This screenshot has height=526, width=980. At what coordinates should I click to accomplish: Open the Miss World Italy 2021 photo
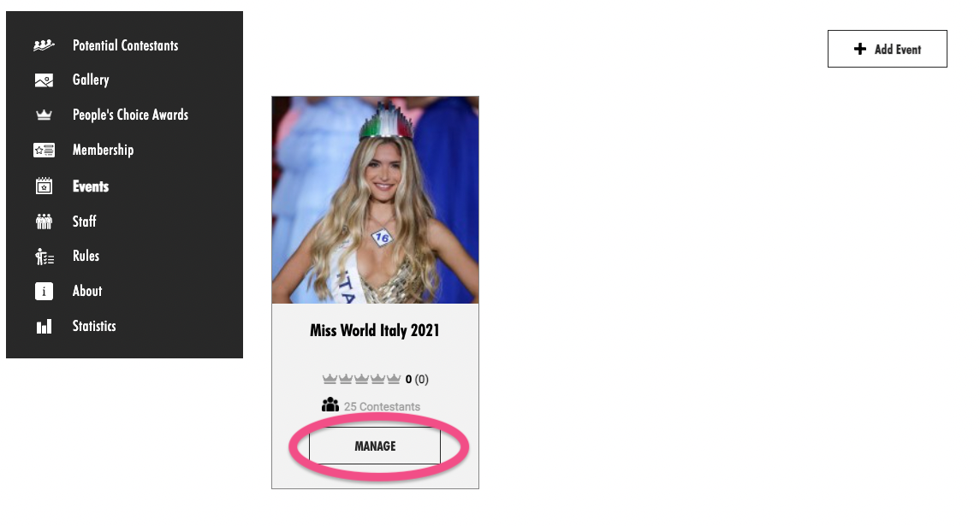tap(375, 200)
